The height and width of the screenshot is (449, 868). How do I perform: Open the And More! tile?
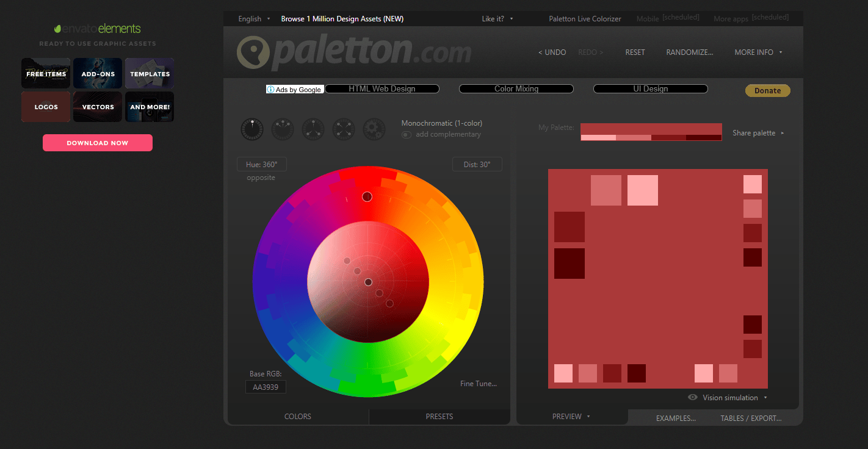[x=150, y=107]
